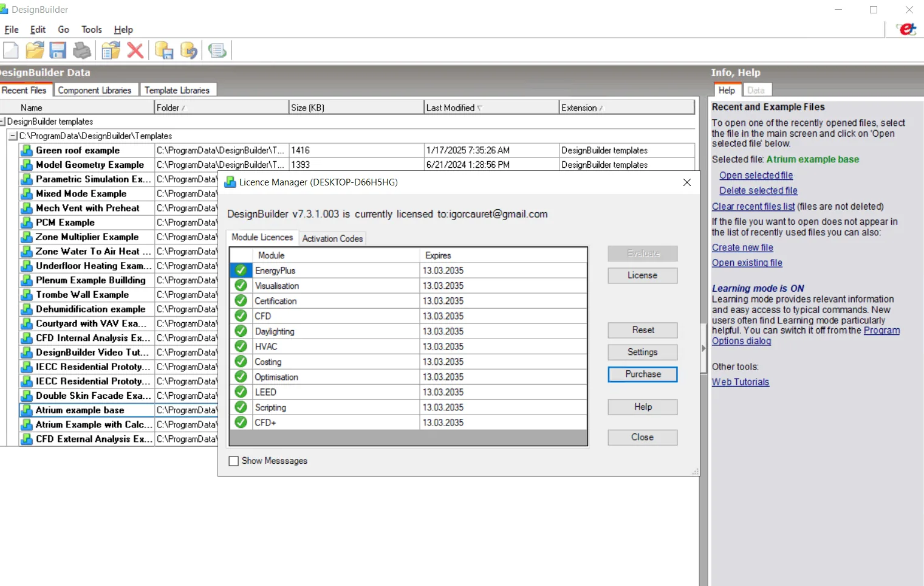Image resolution: width=924 pixels, height=586 pixels.
Task: Click the green check icon beside EnergyPlus
Action: [241, 271]
